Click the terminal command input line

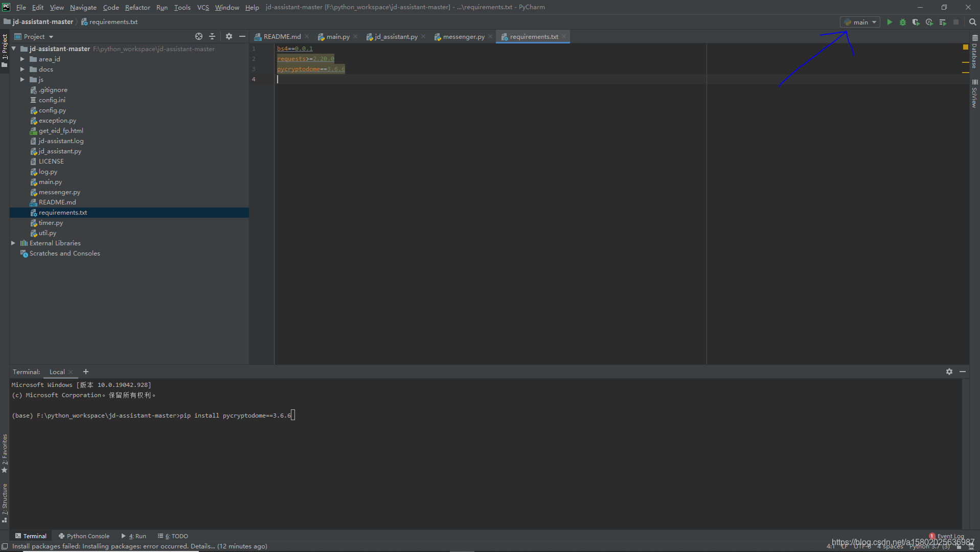[x=153, y=415]
